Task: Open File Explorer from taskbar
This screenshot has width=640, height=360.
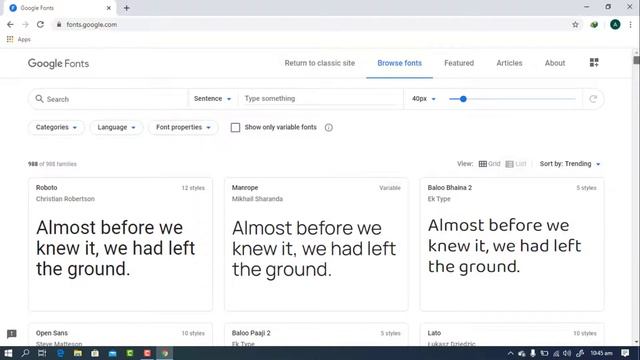Action: pos(78,353)
